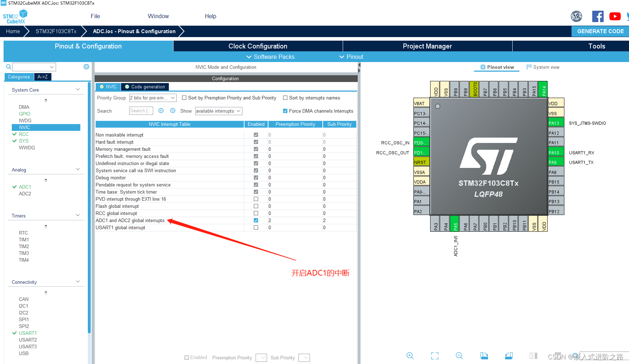Switch to the Clock Configuration tab
Screen dimensions: 629x364
click(258, 46)
